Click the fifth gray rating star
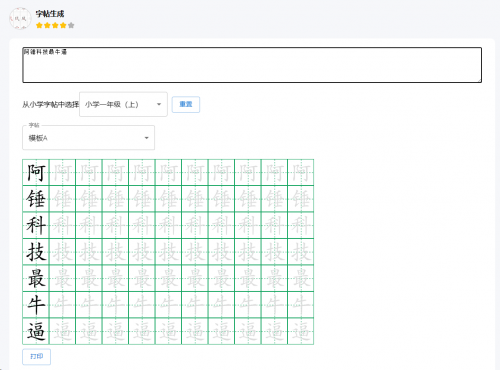This screenshot has width=500, height=370. point(71,25)
